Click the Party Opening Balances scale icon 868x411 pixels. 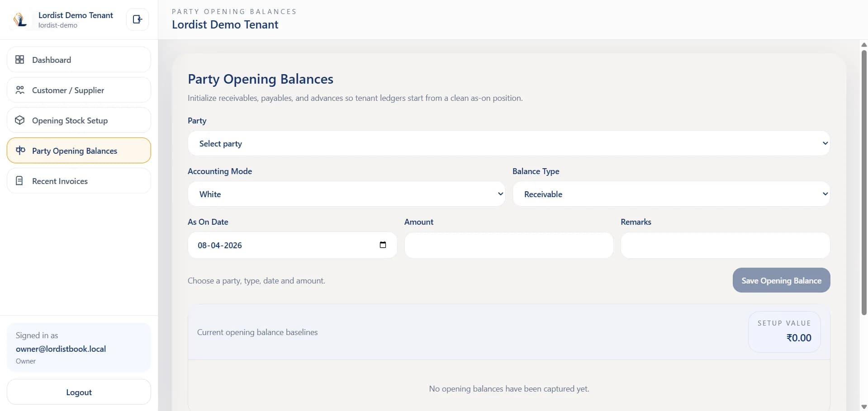(20, 151)
